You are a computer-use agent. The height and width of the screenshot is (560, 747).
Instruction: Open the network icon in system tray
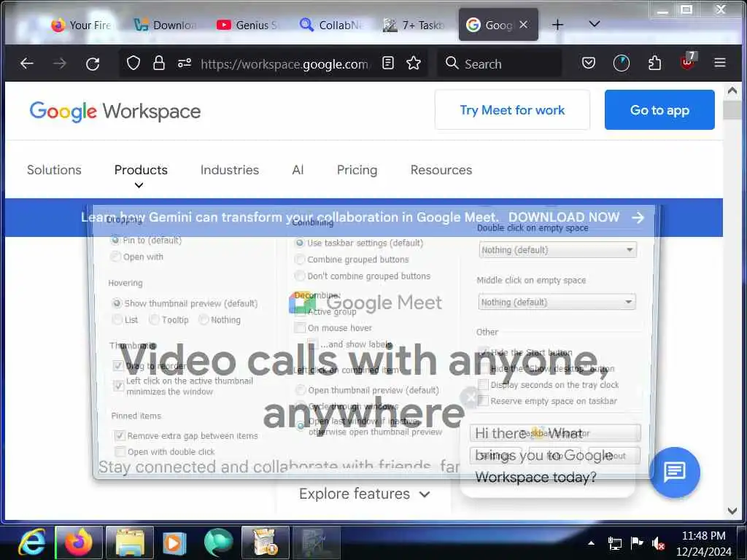tap(614, 543)
